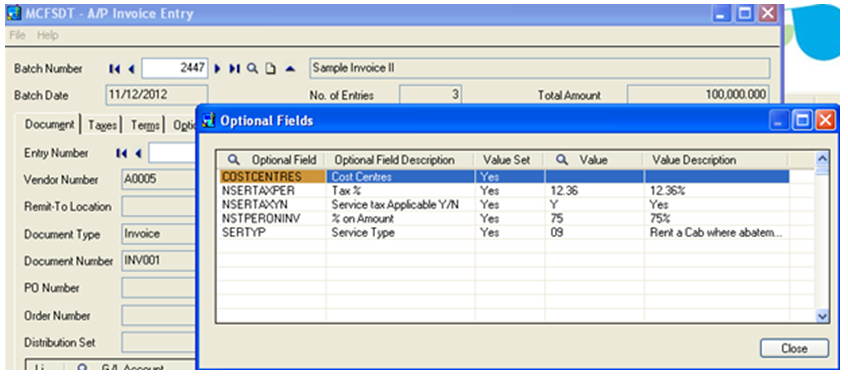Click the batch description field Sample Invoice II
The width and height of the screenshot is (848, 380).
(x=540, y=69)
